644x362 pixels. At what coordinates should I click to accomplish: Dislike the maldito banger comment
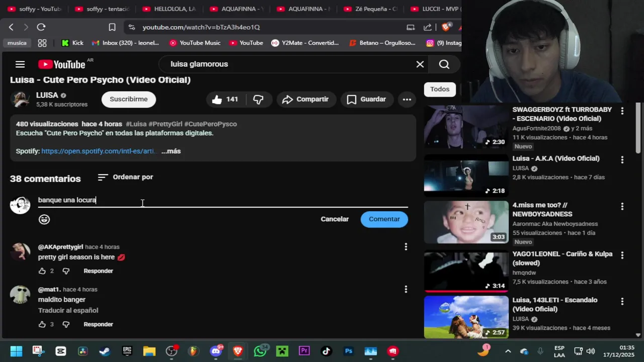click(x=66, y=324)
